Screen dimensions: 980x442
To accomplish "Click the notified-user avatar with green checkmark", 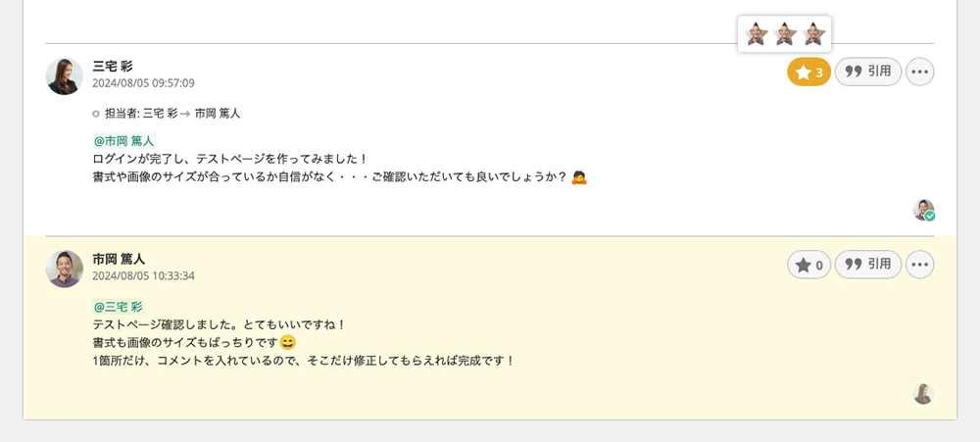I will [x=923, y=210].
